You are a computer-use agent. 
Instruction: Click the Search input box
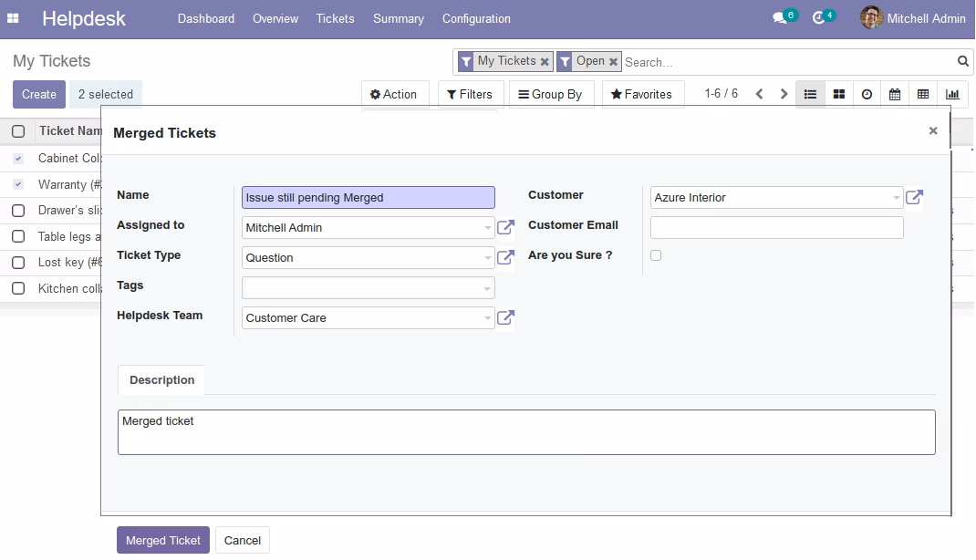point(789,62)
